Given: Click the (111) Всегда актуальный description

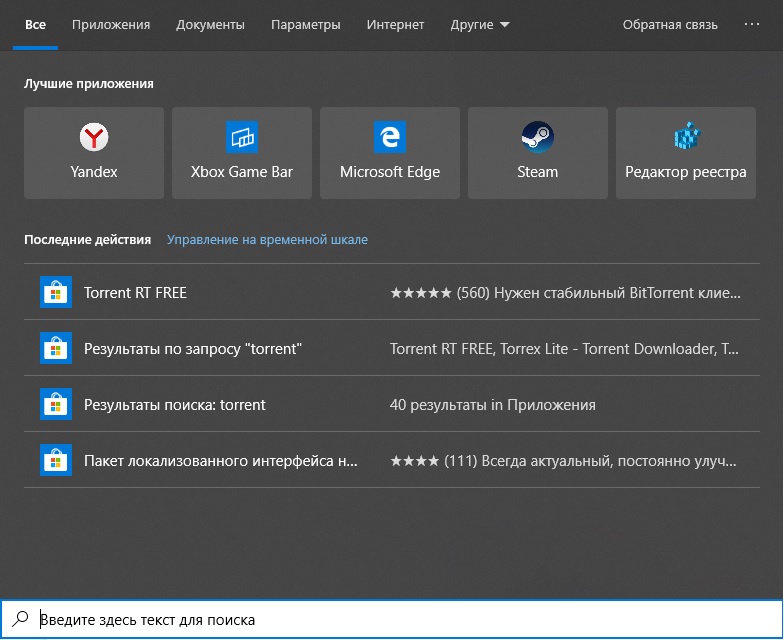Looking at the screenshot, I should 563,460.
